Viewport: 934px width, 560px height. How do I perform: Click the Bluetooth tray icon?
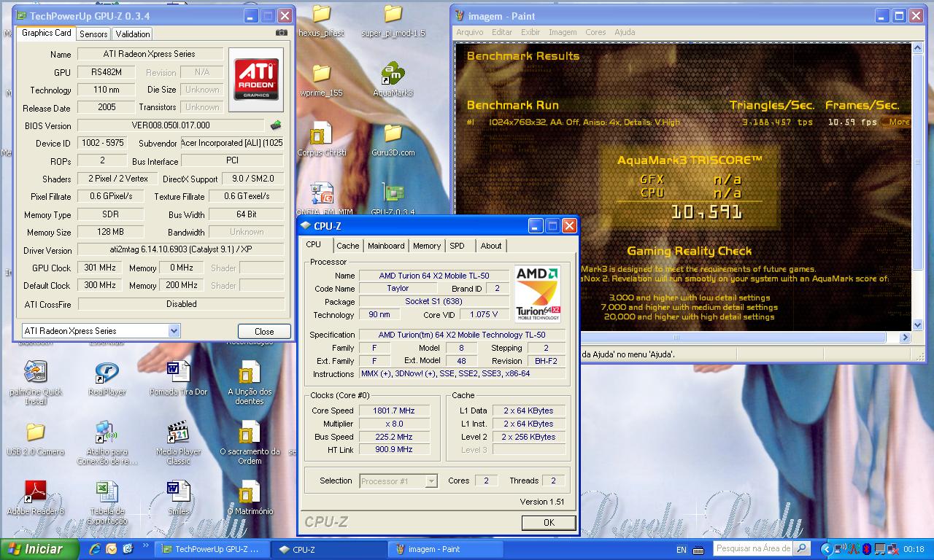pos(868,549)
